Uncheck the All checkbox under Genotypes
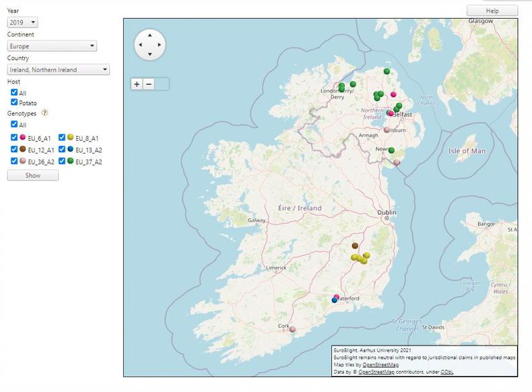Image resolution: width=532 pixels, height=392 pixels. pos(14,125)
